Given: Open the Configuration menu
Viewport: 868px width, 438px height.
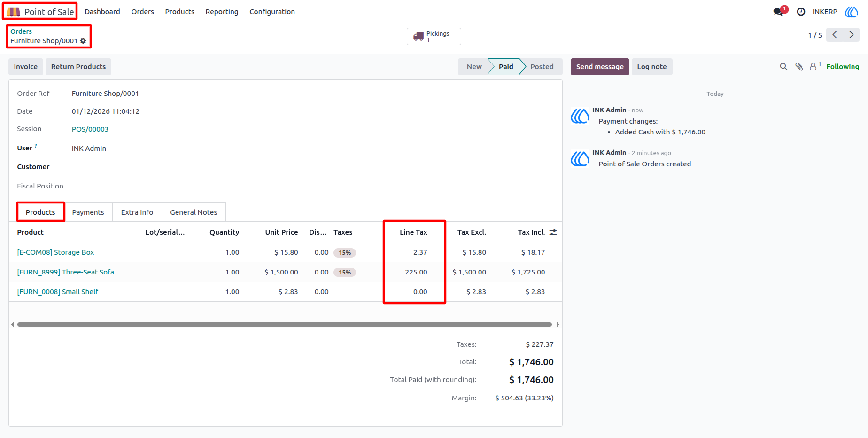Looking at the screenshot, I should [272, 12].
